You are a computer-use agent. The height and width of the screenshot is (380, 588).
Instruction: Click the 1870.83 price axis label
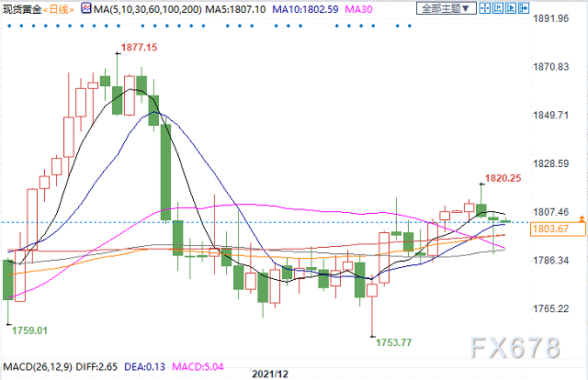[x=551, y=67]
